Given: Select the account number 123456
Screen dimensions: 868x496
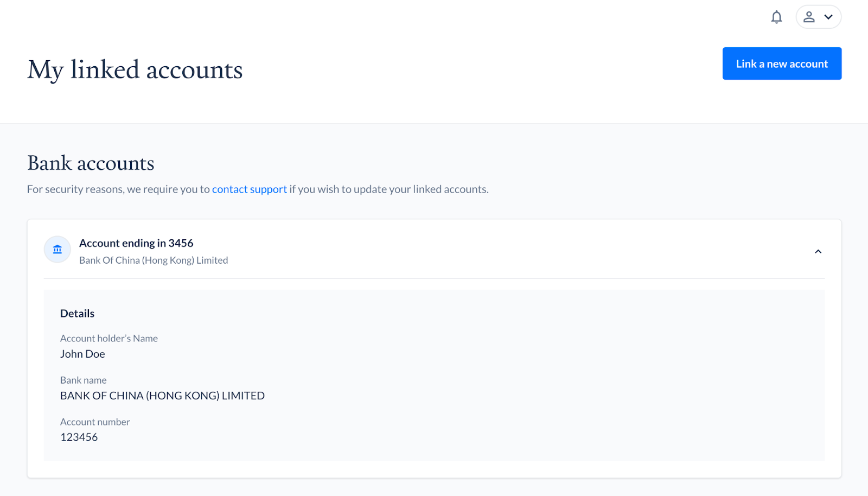Looking at the screenshot, I should coord(79,437).
